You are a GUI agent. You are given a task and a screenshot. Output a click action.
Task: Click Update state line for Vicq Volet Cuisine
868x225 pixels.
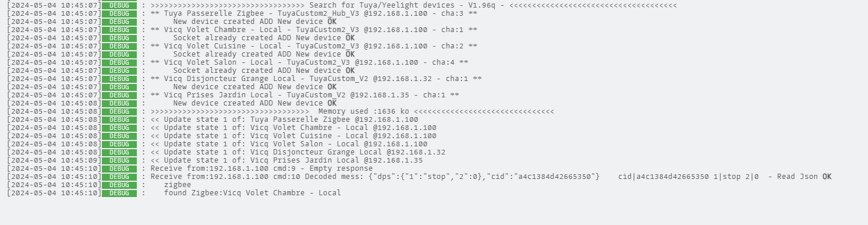293,136
